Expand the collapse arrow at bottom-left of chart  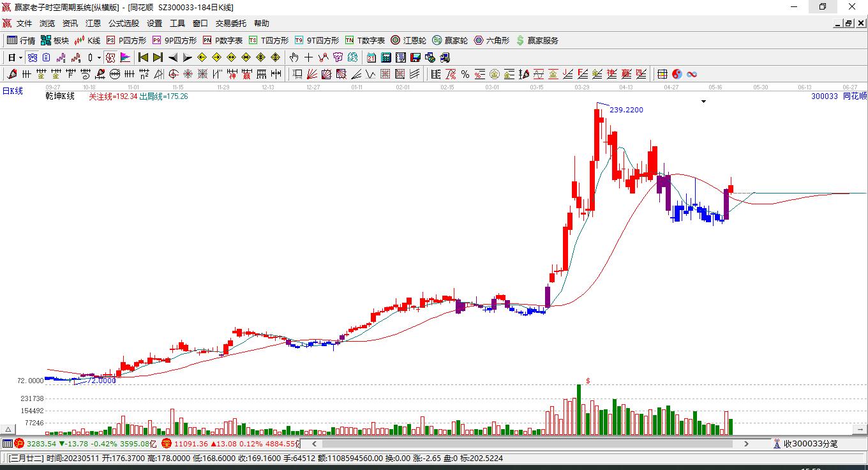[x=8, y=429]
